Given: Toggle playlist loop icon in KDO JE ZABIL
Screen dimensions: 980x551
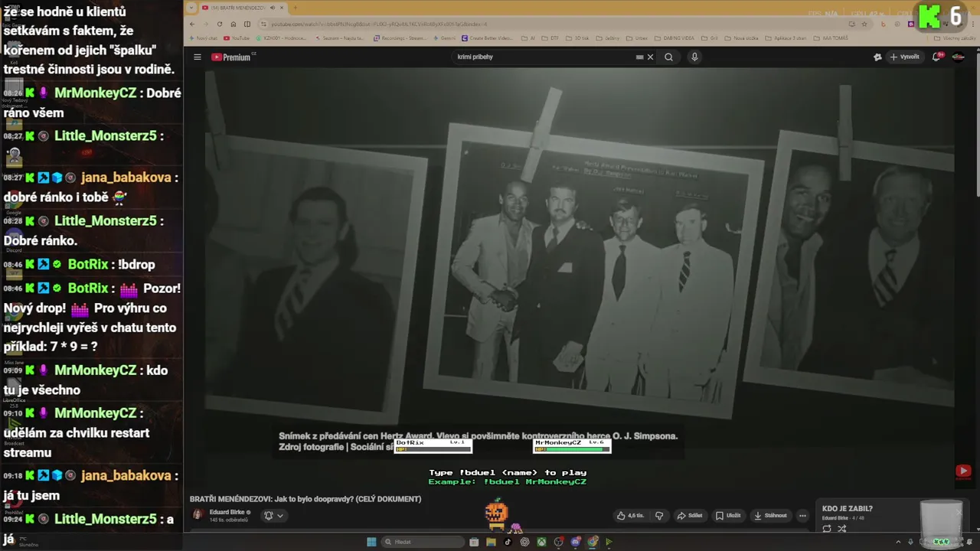Looking at the screenshot, I should click(x=827, y=529).
